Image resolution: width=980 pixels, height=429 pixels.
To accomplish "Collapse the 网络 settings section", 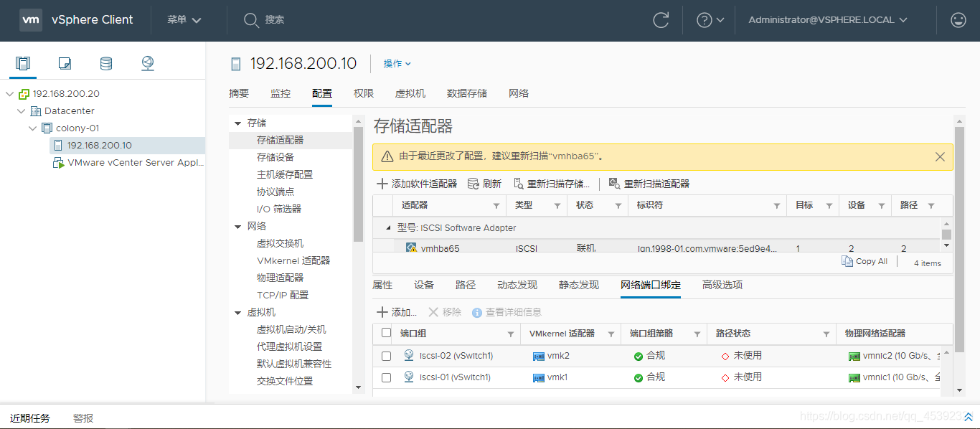I will coord(238,227).
